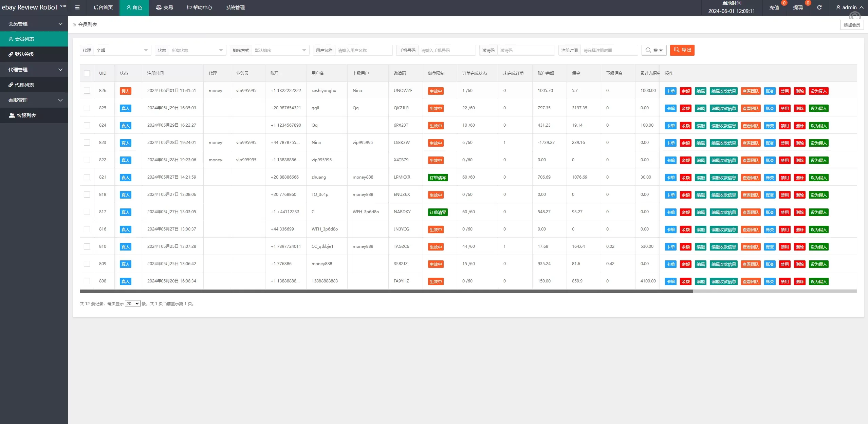Click the 用户名称 input field
Viewport: 868px width, 424px height.
363,50
